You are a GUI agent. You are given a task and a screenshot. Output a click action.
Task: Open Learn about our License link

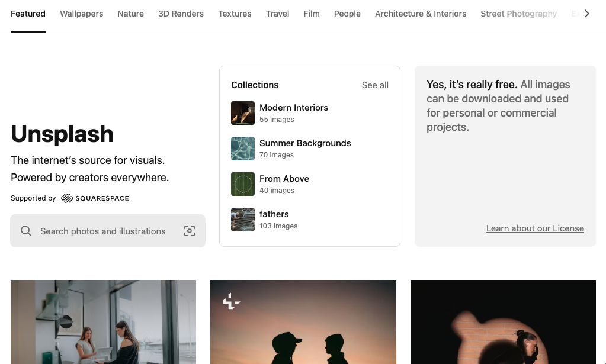coord(535,228)
